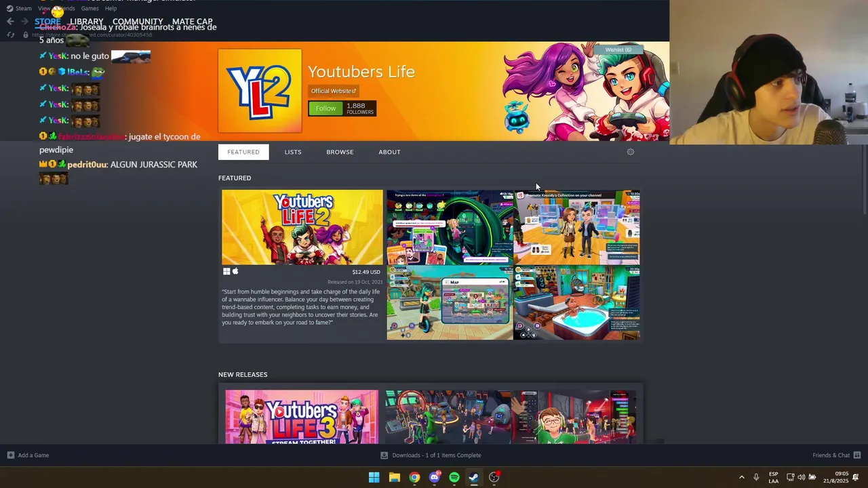Viewport: 868px width, 488px height.
Task: Open the MATE CAP profile section
Action: tap(192, 22)
